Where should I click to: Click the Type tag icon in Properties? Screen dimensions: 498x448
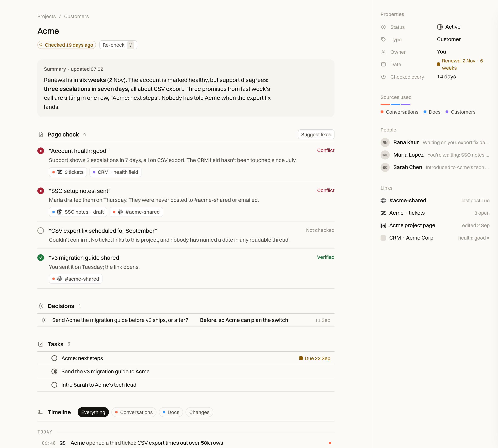click(383, 39)
